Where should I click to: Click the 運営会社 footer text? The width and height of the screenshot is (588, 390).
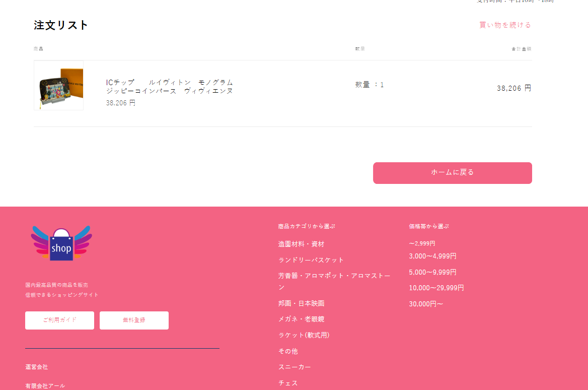(36, 367)
